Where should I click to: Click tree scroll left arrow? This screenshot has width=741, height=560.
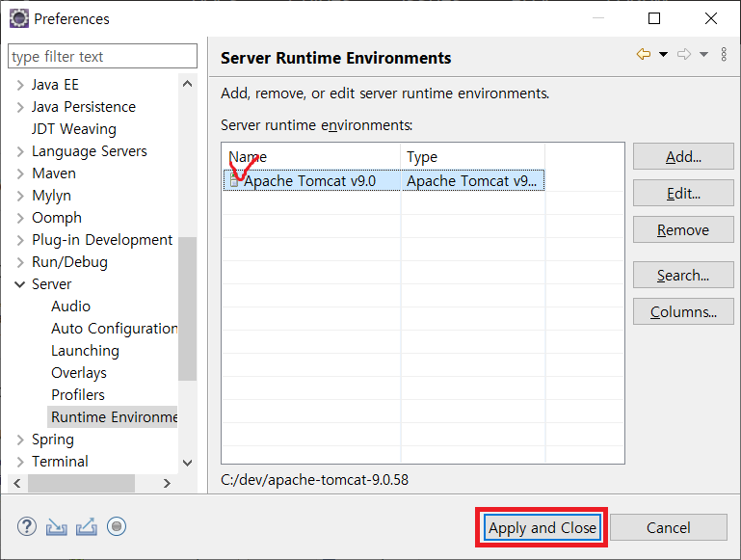(x=17, y=483)
